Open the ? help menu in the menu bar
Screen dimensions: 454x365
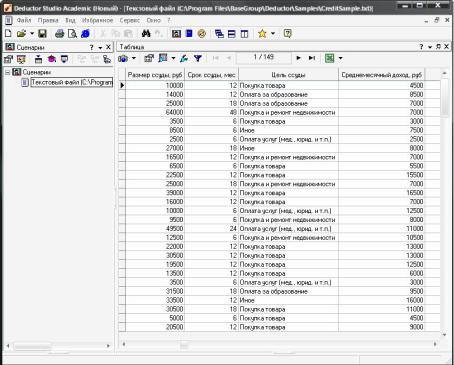[169, 20]
